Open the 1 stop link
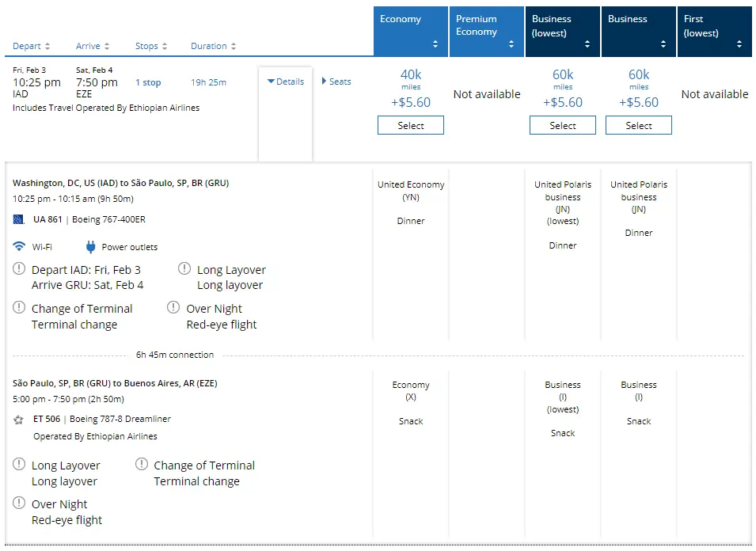This screenshot has width=756, height=551. click(x=148, y=82)
